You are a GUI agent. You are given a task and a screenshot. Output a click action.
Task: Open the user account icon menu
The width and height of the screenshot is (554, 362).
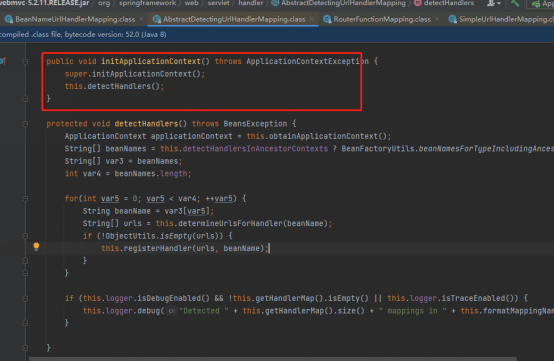[x=494, y=3]
